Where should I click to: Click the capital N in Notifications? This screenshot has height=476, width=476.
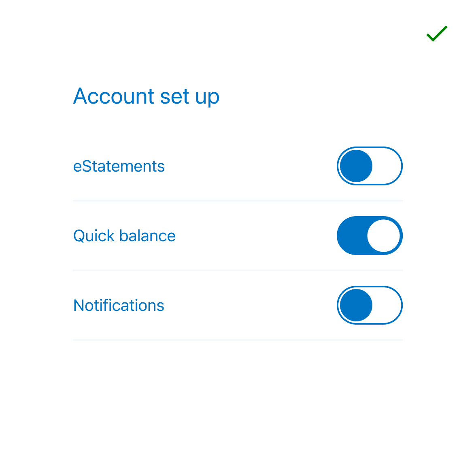(79, 306)
